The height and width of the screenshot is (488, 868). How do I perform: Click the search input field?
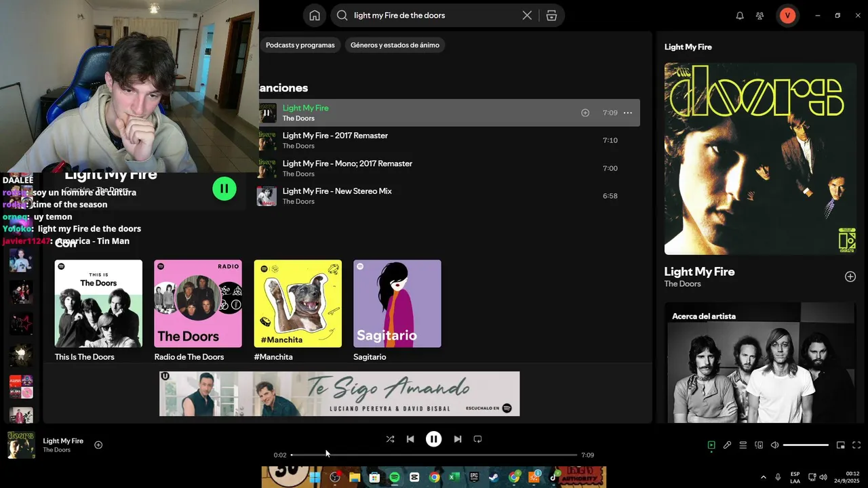434,16
